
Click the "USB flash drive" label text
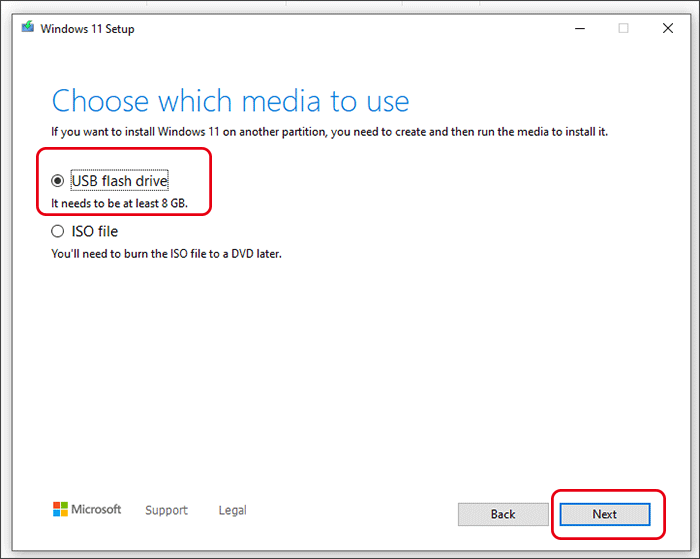120,181
